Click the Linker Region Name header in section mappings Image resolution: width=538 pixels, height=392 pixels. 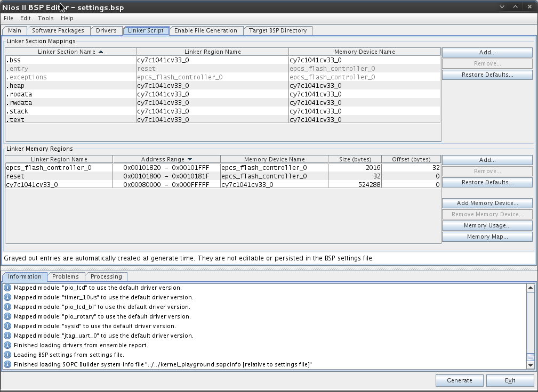click(x=212, y=52)
